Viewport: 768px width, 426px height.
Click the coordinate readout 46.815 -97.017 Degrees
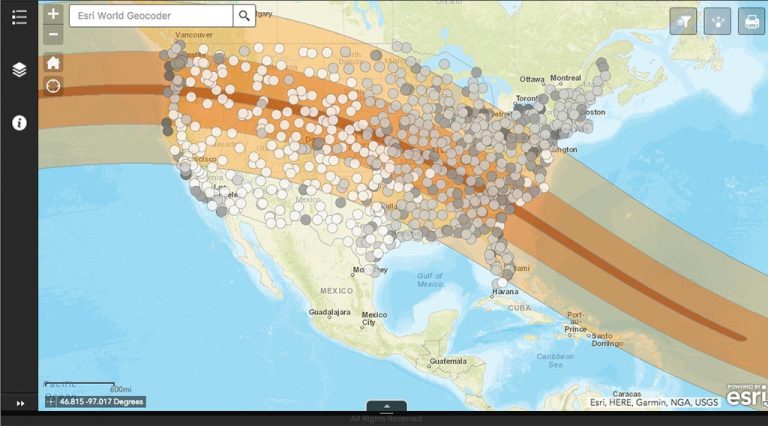point(101,402)
